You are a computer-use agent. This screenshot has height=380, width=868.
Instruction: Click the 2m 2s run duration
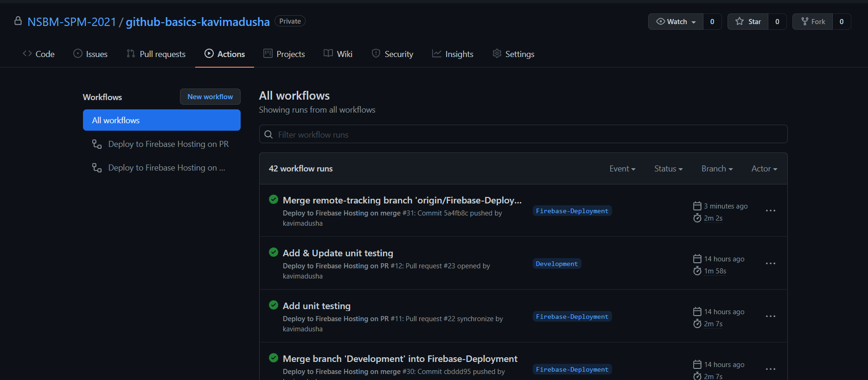click(713, 218)
